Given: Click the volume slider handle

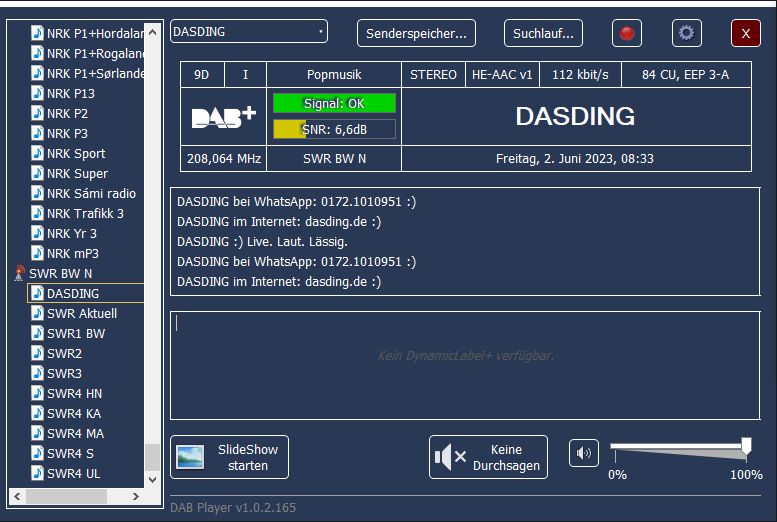Looking at the screenshot, I should [746, 447].
